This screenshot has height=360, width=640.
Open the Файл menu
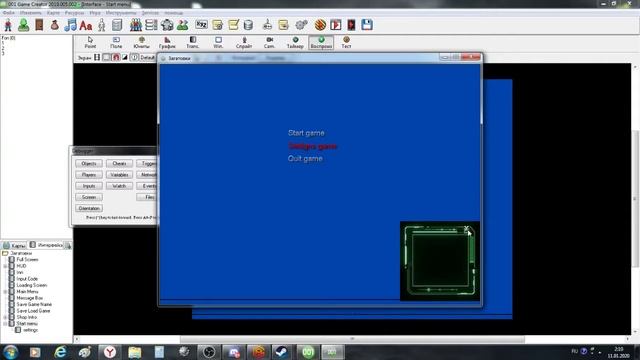8,13
